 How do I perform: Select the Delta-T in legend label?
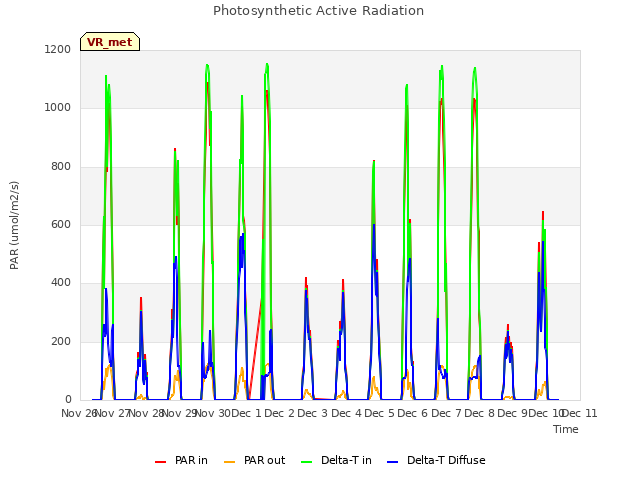(x=346, y=460)
